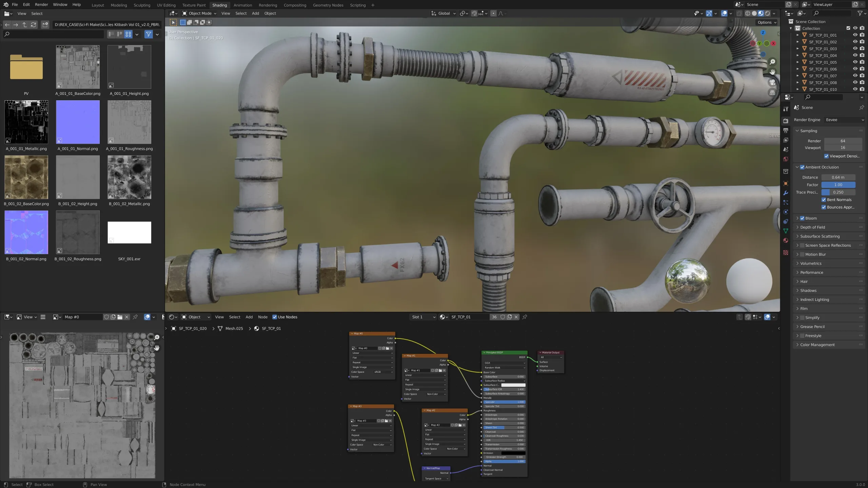The width and height of the screenshot is (868, 488).
Task: Open the Add menu in the shader editor
Action: (x=249, y=317)
